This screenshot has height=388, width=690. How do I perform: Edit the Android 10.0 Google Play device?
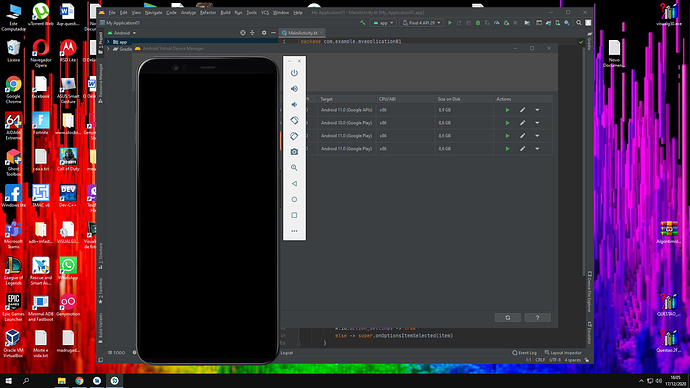click(x=522, y=123)
